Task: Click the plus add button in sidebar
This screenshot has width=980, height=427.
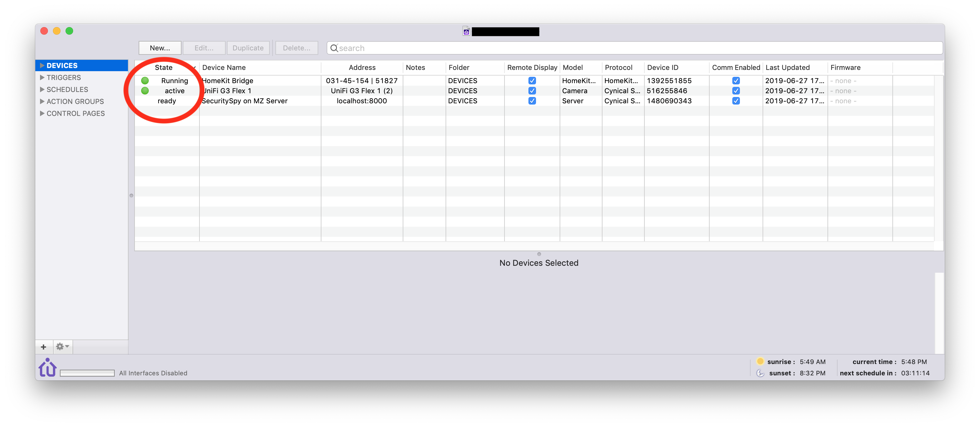Action: pyautogui.click(x=43, y=347)
